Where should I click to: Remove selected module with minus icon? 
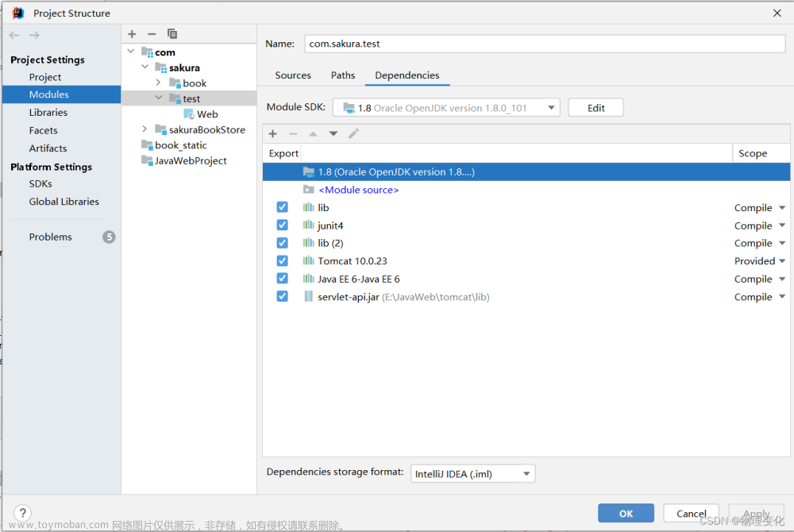tap(152, 34)
